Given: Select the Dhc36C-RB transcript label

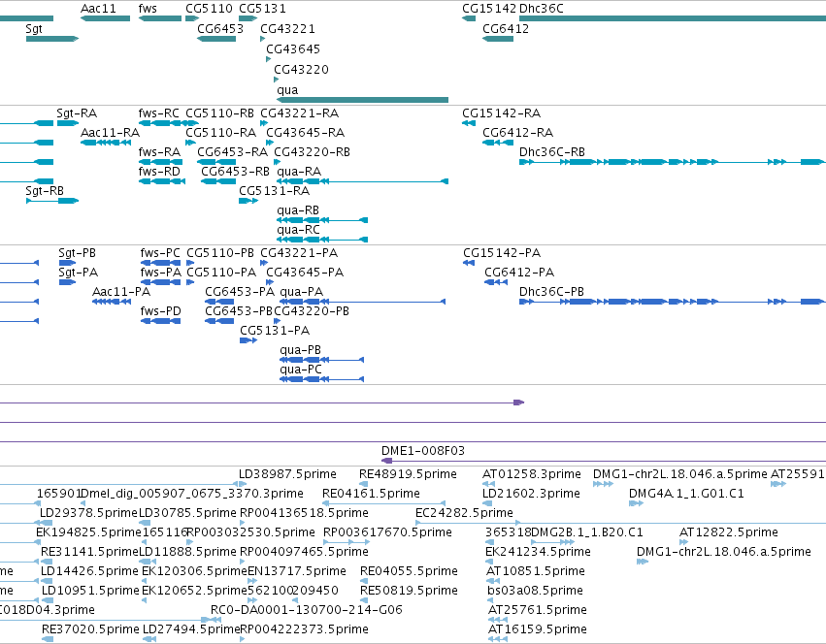Looking at the screenshot, I should [x=552, y=152].
